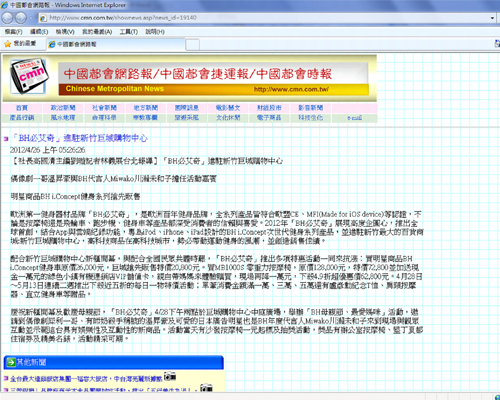The image size is (500, 400).
Task: Open the 我的最愛(A) menu
Action: coord(97,32)
